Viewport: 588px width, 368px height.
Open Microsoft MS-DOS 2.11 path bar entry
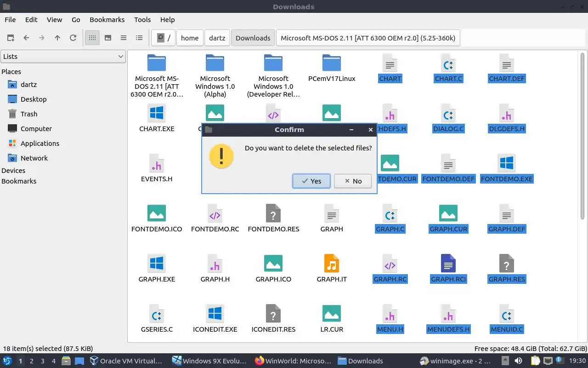coord(368,38)
